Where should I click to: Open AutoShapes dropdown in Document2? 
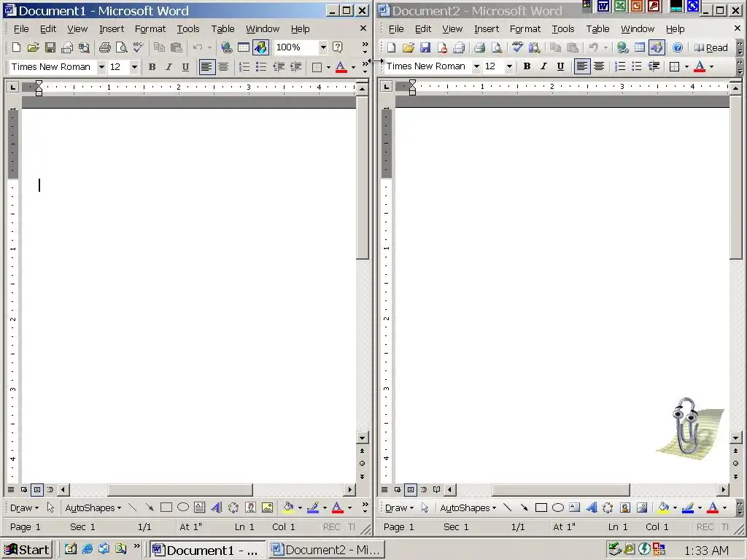coord(468,507)
